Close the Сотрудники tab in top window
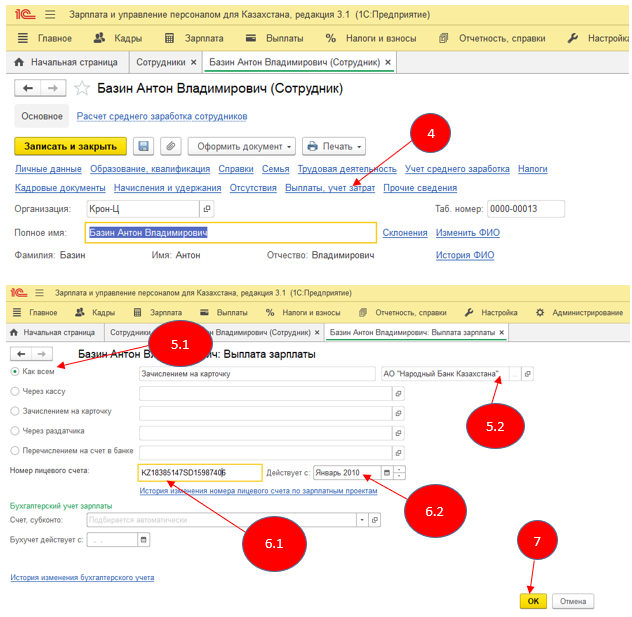Image resolution: width=632 pixels, height=617 pixels. pos(193,62)
